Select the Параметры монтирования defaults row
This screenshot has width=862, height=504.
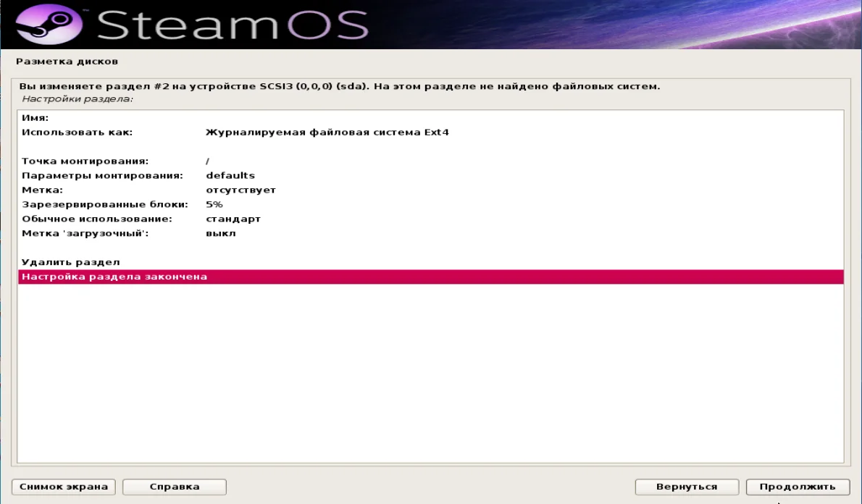[430, 175]
